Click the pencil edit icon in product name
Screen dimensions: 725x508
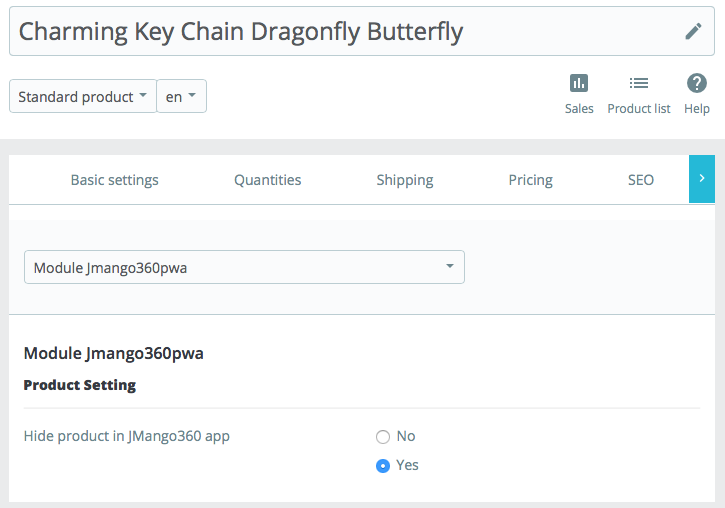click(693, 31)
